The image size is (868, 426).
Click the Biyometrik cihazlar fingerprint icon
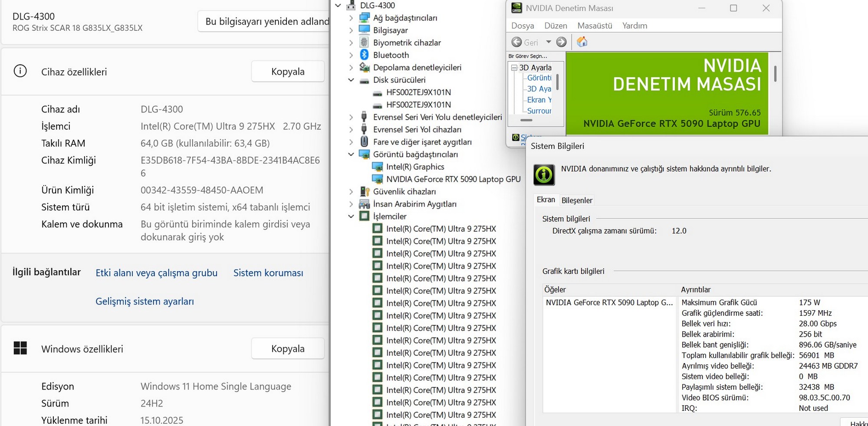[365, 43]
